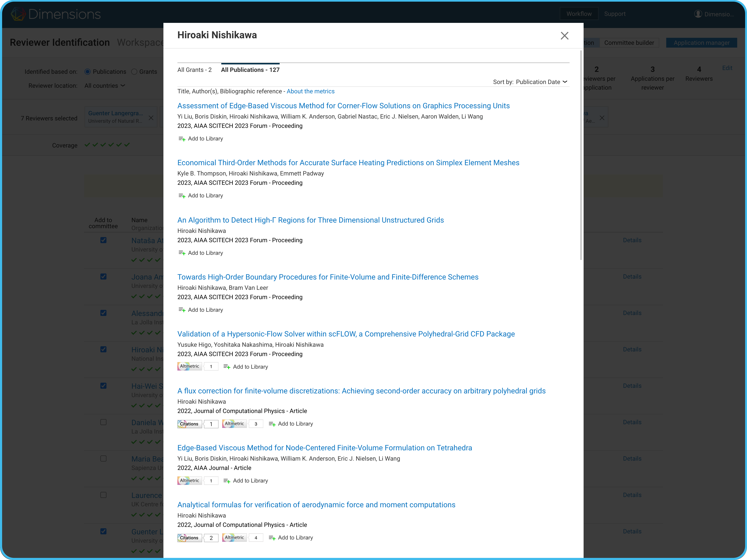The image size is (747, 560).
Task: Click Citations badge on flux correction article
Action: coord(190,424)
